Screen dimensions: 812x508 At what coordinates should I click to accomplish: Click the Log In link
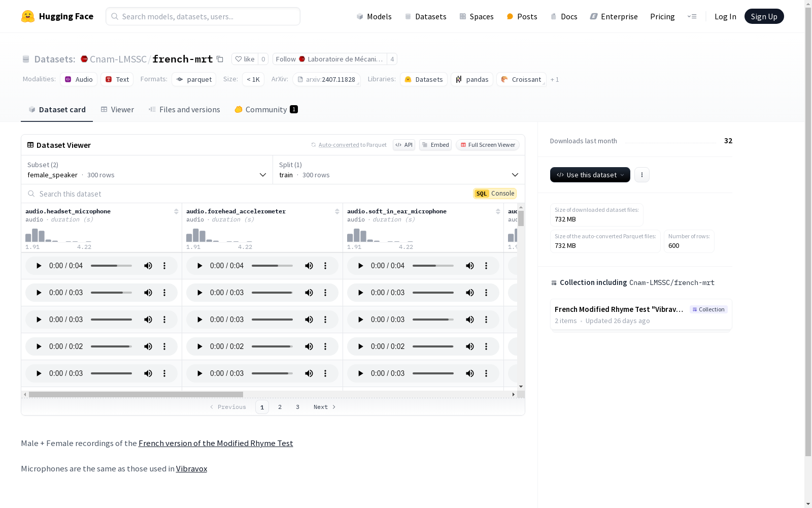[x=725, y=16]
